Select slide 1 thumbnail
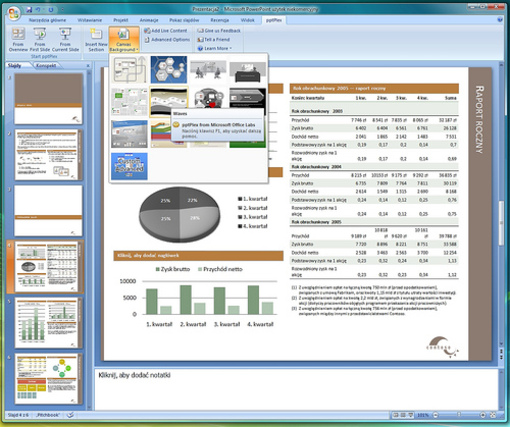This screenshot has width=510, height=427. [x=48, y=99]
